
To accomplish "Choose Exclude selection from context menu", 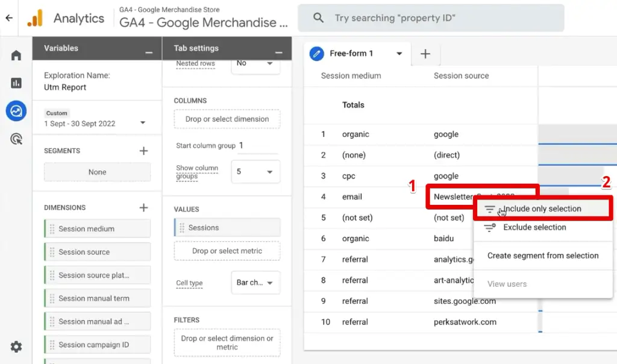I will [x=534, y=227].
